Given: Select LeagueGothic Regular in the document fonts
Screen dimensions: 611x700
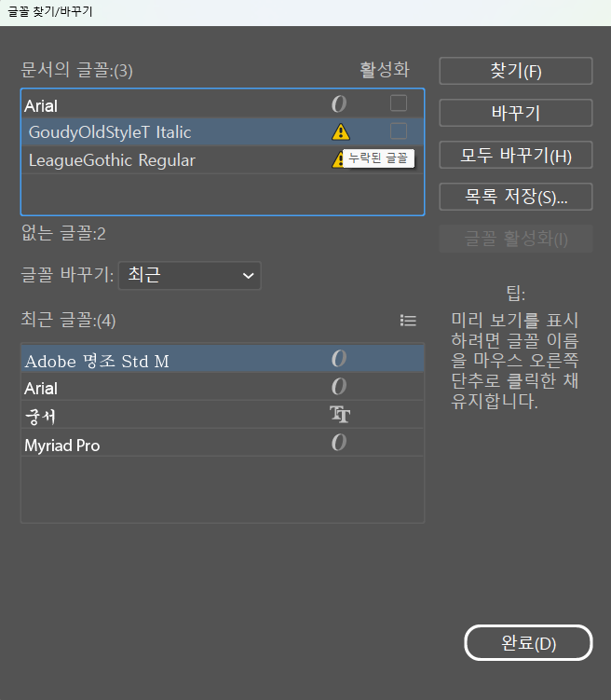Looking at the screenshot, I should (222, 159).
